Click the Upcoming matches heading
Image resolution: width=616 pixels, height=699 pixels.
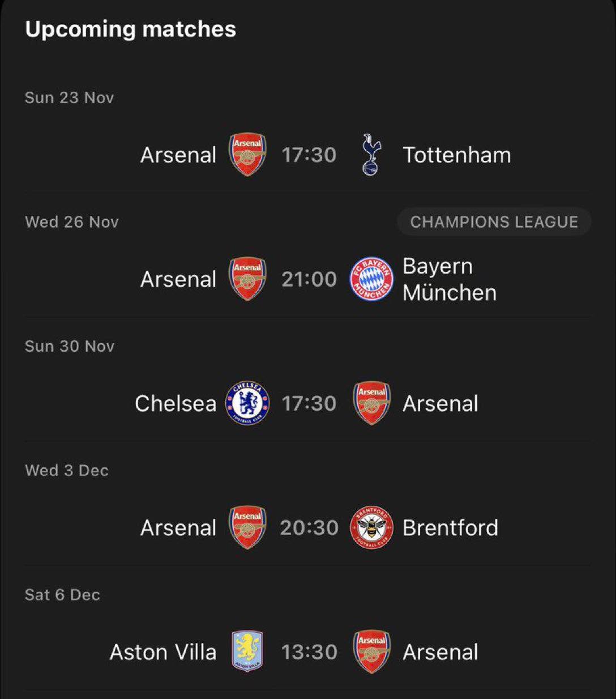(131, 29)
